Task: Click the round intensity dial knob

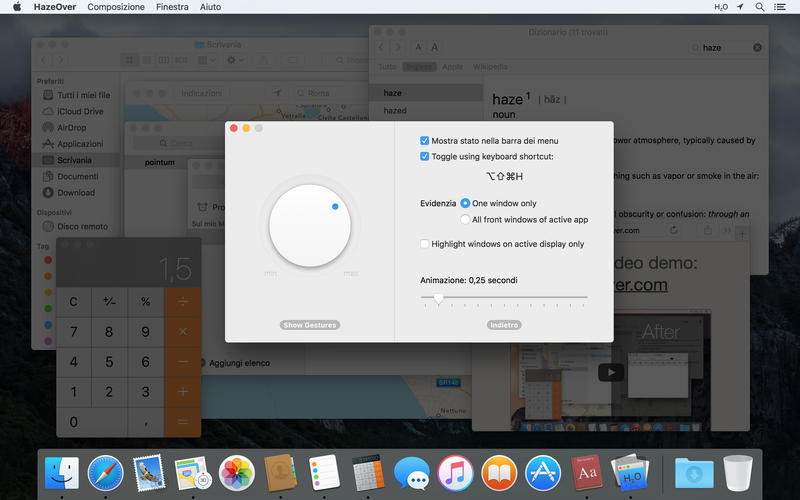Action: click(310, 226)
